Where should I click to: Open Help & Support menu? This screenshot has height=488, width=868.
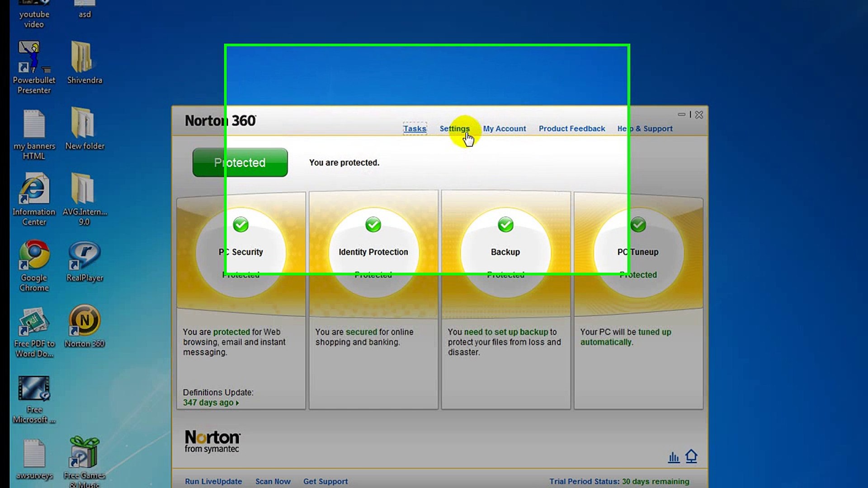[645, 129]
